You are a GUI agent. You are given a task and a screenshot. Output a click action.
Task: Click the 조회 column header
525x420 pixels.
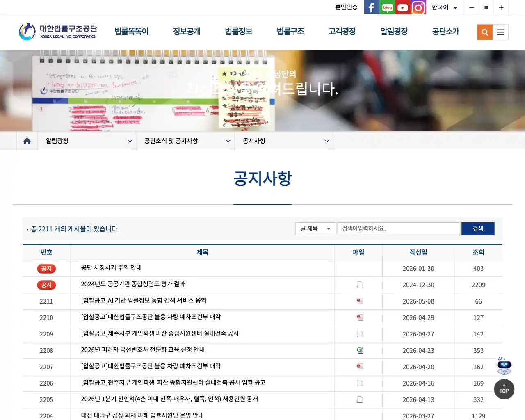(x=478, y=252)
